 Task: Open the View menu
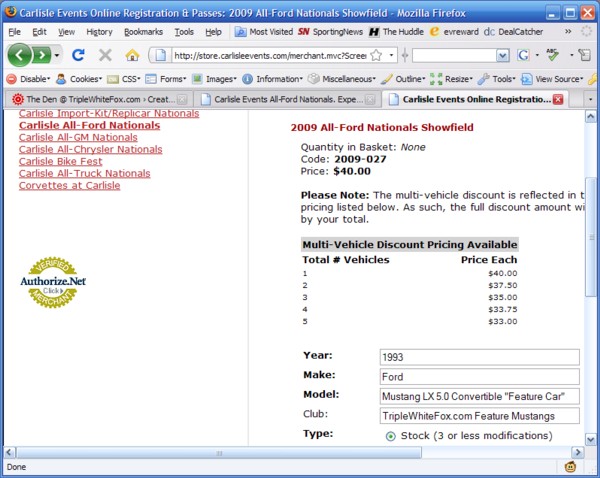pos(67,32)
